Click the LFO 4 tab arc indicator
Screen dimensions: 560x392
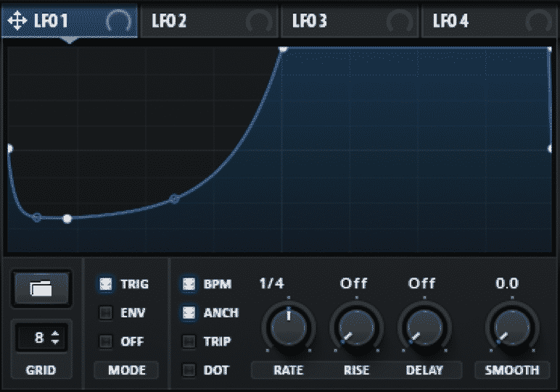tap(539, 21)
